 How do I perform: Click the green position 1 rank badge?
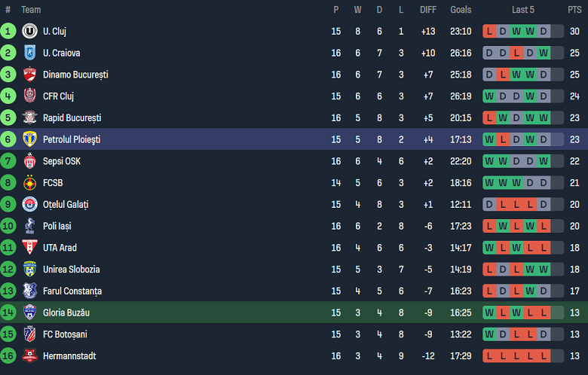pyautogui.click(x=8, y=32)
